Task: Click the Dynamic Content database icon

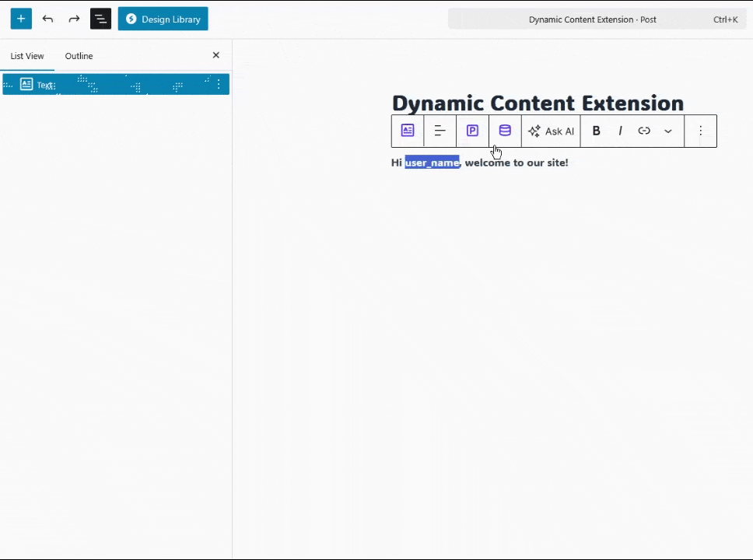Action: coord(505,131)
